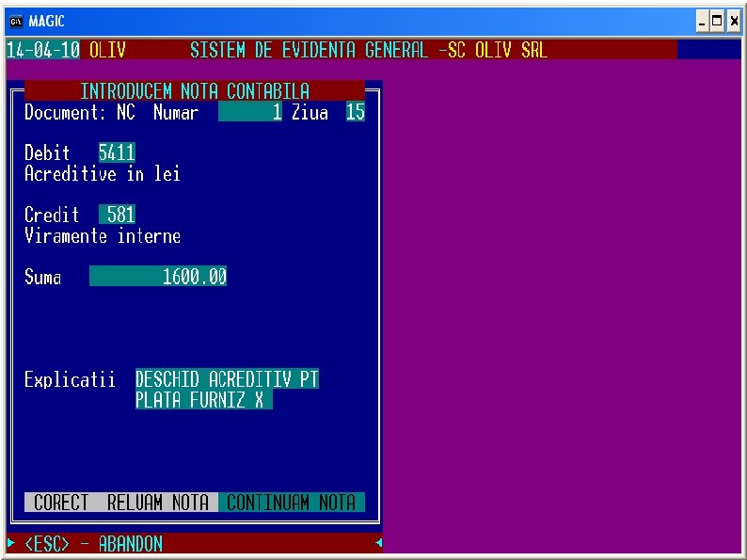The image size is (747, 560).
Task: Click Explicatii line DESCHID ACREDITIV PT
Action: [227, 379]
